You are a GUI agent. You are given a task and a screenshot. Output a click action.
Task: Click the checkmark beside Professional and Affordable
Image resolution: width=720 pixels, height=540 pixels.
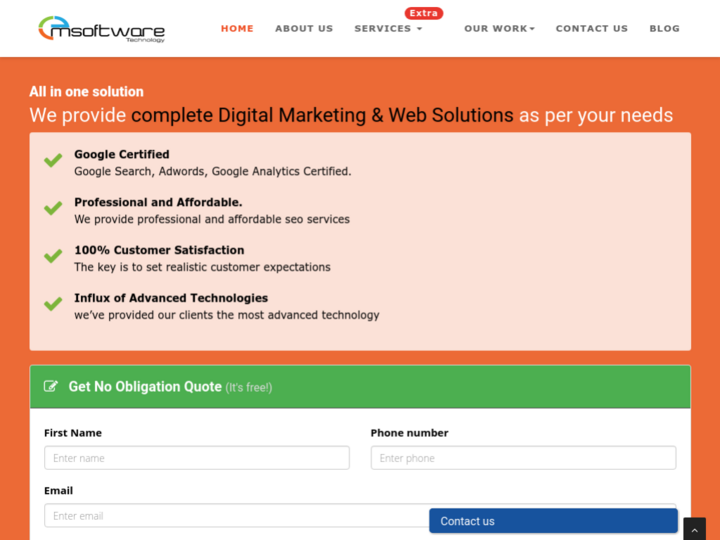pos(53,209)
